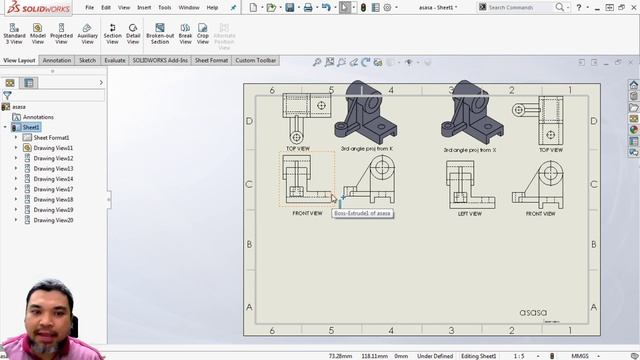Select Drawing View20 in the tree

[x=53, y=220]
